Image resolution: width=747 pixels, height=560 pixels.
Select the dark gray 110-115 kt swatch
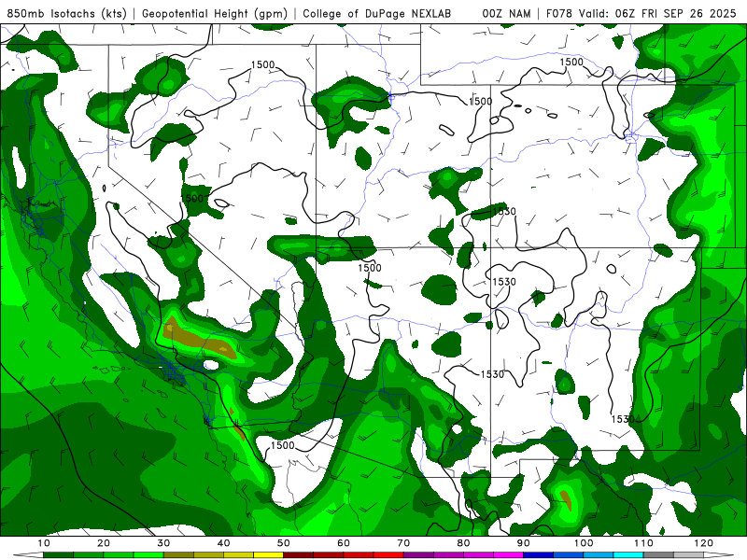coord(658,555)
